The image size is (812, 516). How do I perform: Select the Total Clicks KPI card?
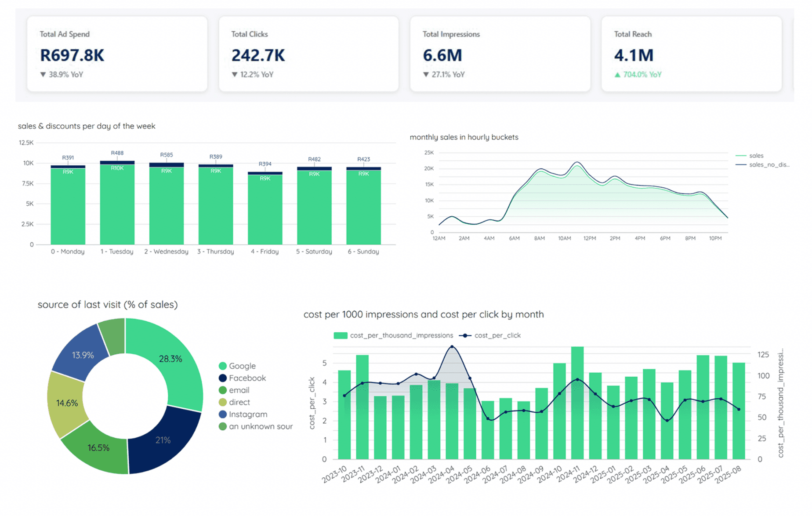[x=308, y=54]
